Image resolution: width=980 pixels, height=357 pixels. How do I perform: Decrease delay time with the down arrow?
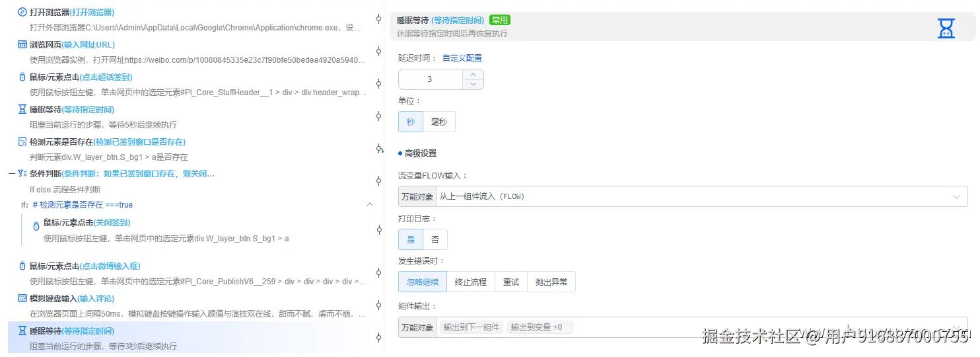(473, 84)
